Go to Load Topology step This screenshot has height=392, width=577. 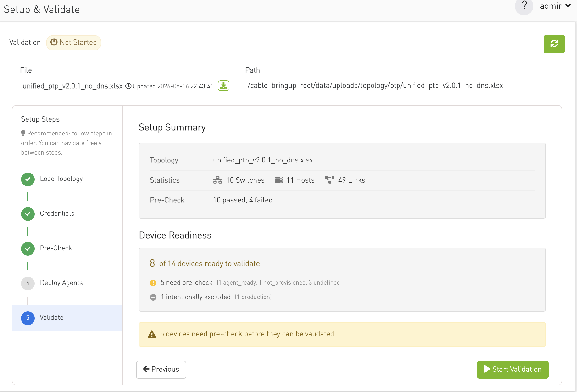(x=61, y=179)
